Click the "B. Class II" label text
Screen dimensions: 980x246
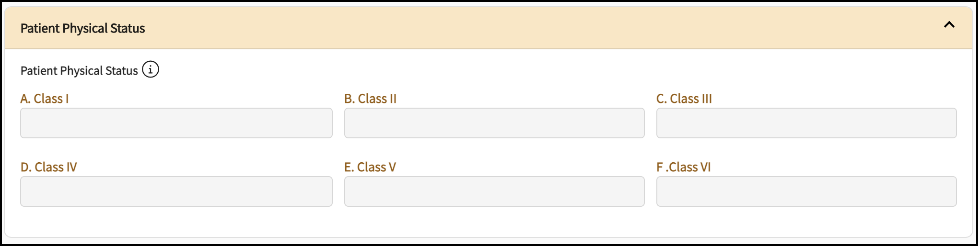(x=370, y=99)
